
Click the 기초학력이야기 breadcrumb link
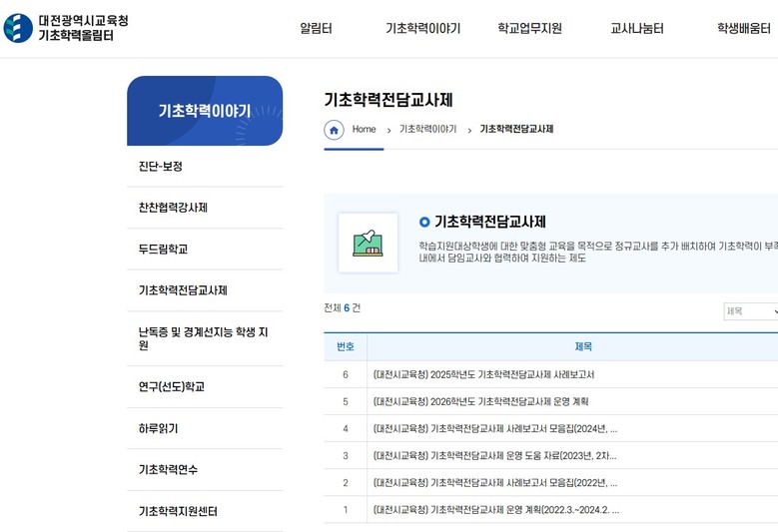(x=427, y=130)
